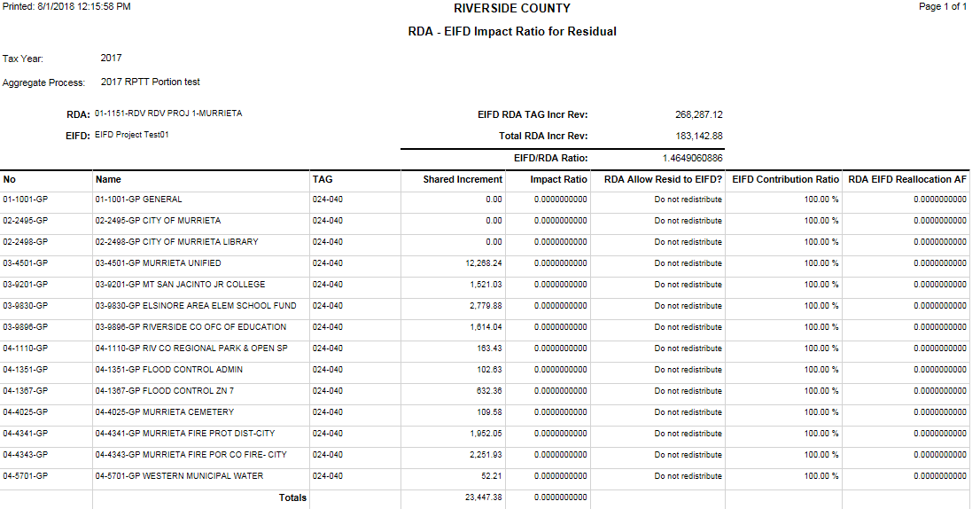
Task: Click the Impact Ratio column header
Action: [x=558, y=179]
